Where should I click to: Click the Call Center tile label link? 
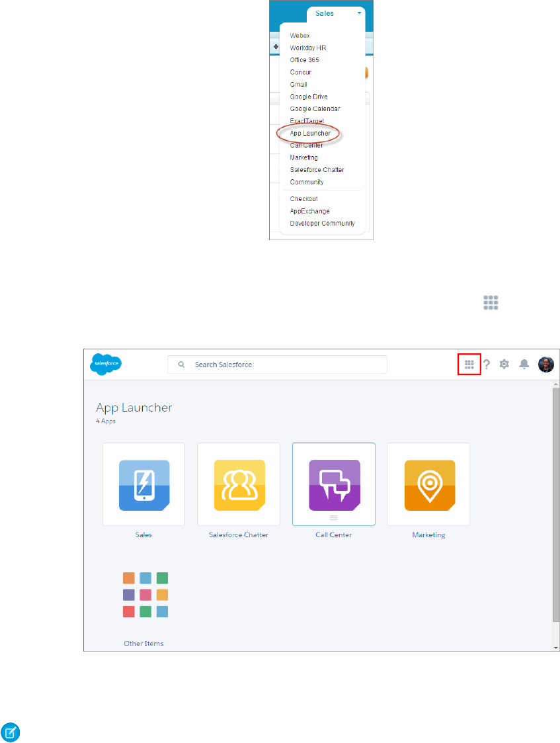334,535
